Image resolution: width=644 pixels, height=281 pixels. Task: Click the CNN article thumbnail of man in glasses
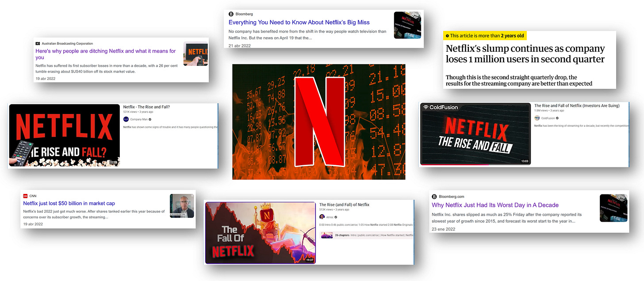click(x=182, y=206)
